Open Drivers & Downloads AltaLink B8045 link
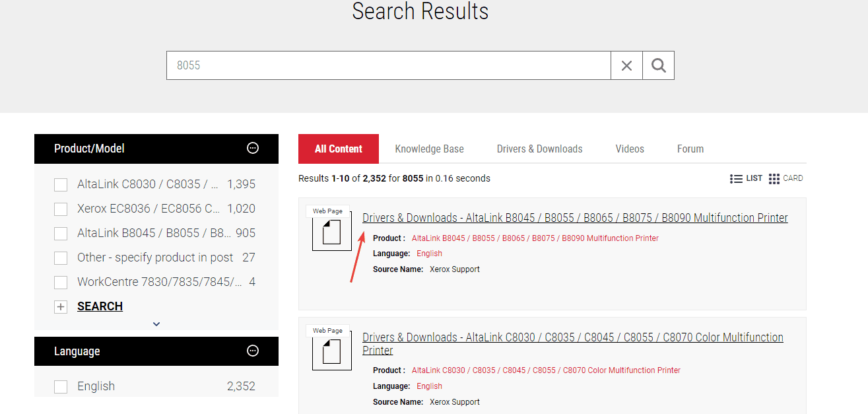Viewport: 868px width, 414px height. pos(574,218)
